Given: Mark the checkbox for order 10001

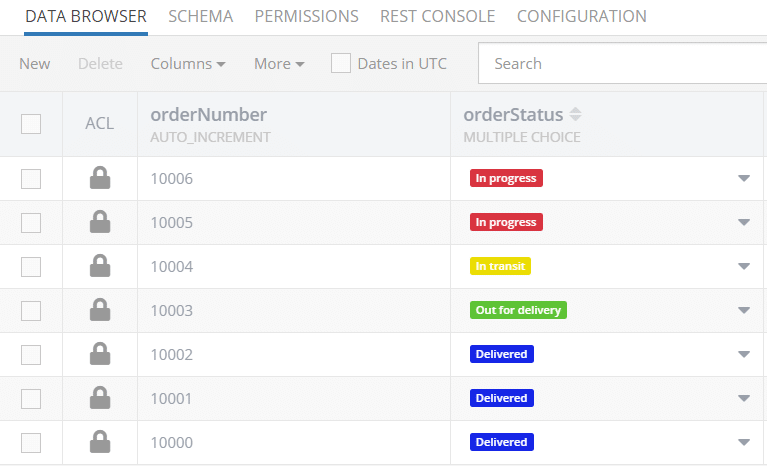Looking at the screenshot, I should pos(31,399).
